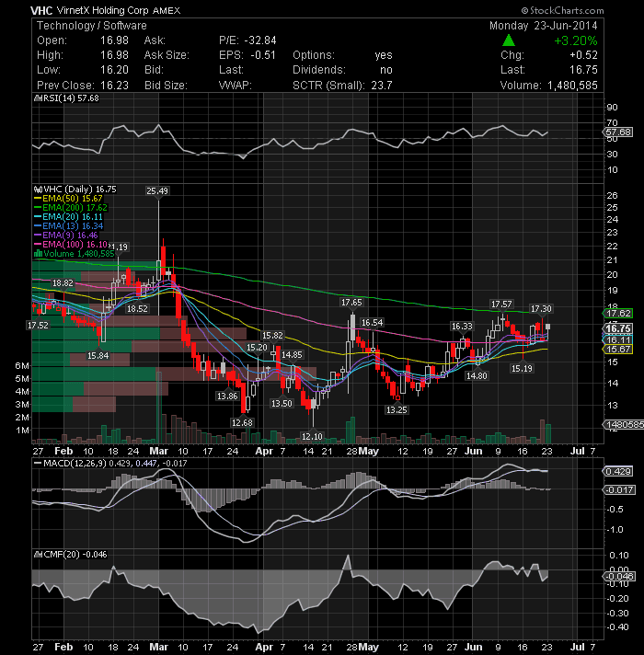Click the StockCharts.com credit text
Viewport: 644px width, 655px height.
pos(562,10)
